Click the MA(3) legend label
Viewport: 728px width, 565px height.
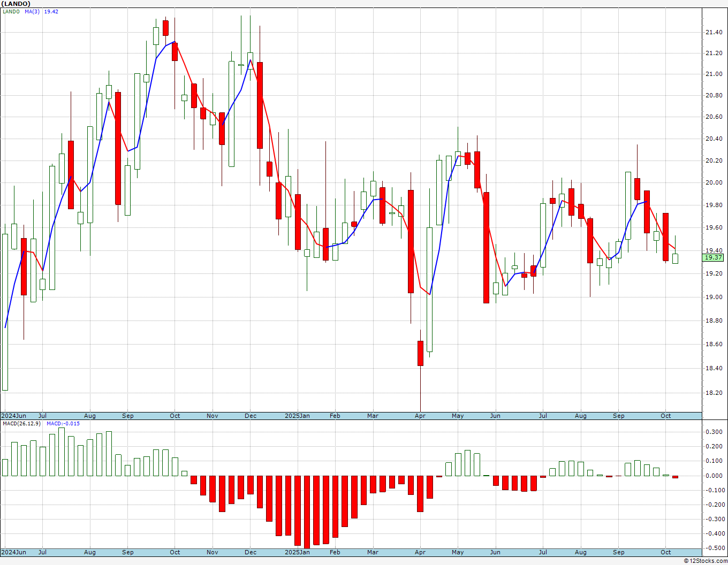(x=33, y=11)
